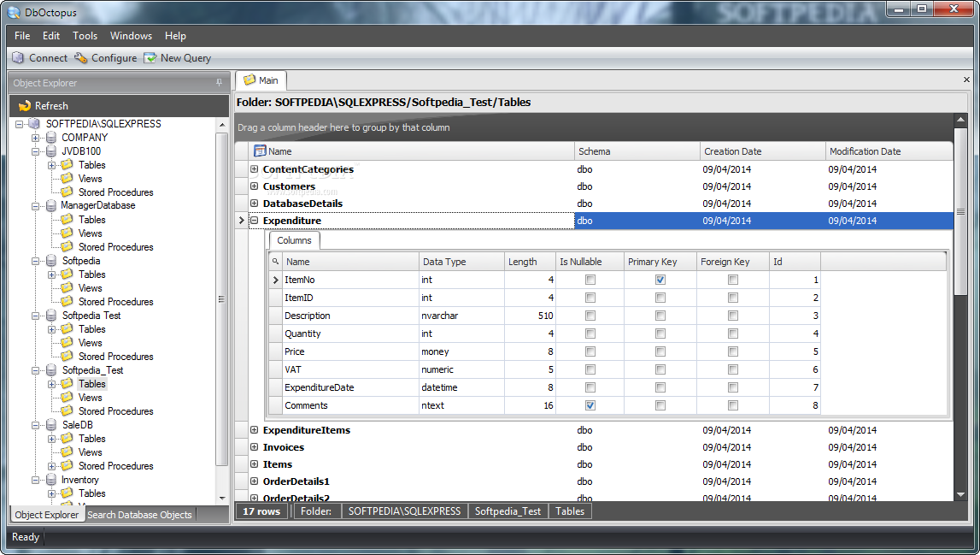Collapse the Expenditure table row
The image size is (980, 555).
[x=255, y=221]
